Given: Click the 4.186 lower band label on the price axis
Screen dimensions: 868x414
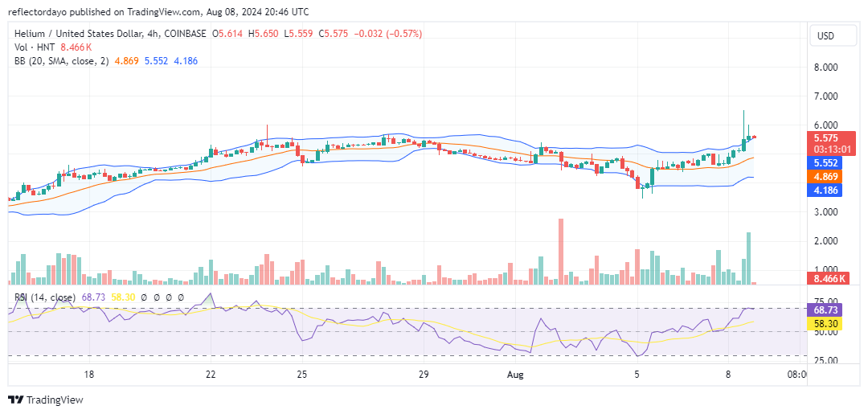Looking at the screenshot, I should (x=825, y=191).
